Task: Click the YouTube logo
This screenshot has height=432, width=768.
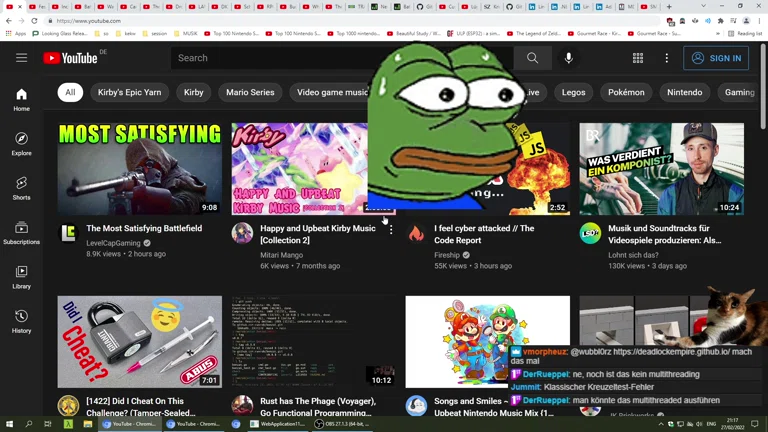Action: [x=70, y=58]
